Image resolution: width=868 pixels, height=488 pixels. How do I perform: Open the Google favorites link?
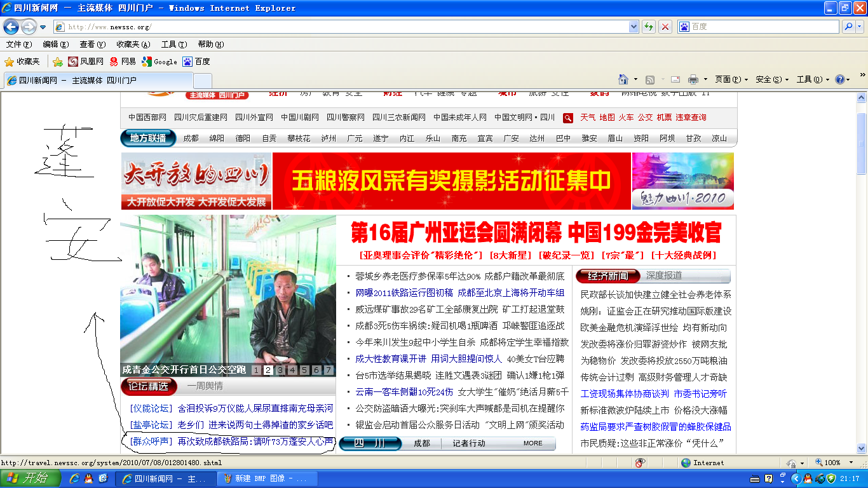point(159,62)
